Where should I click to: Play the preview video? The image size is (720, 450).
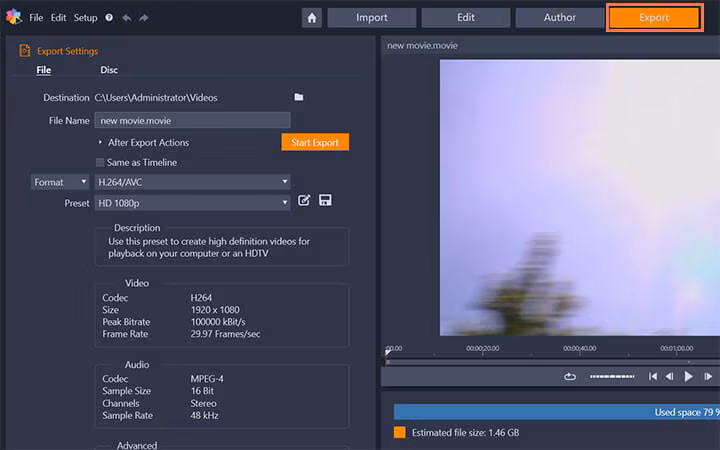click(688, 377)
